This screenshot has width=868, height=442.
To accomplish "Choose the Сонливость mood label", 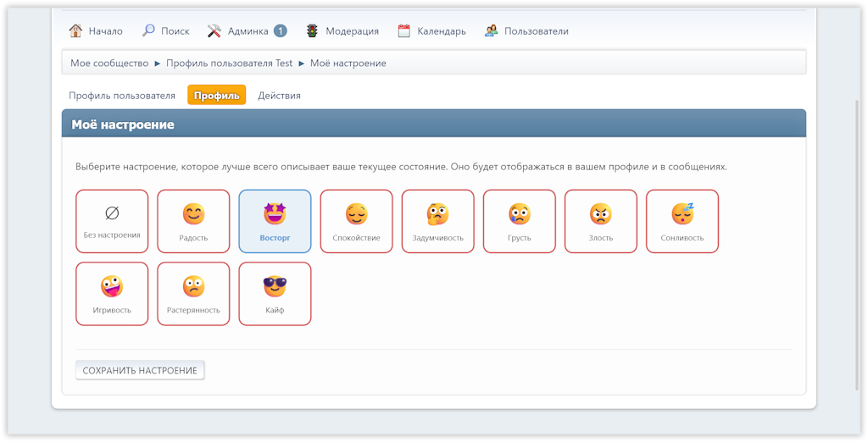I will (682, 238).
